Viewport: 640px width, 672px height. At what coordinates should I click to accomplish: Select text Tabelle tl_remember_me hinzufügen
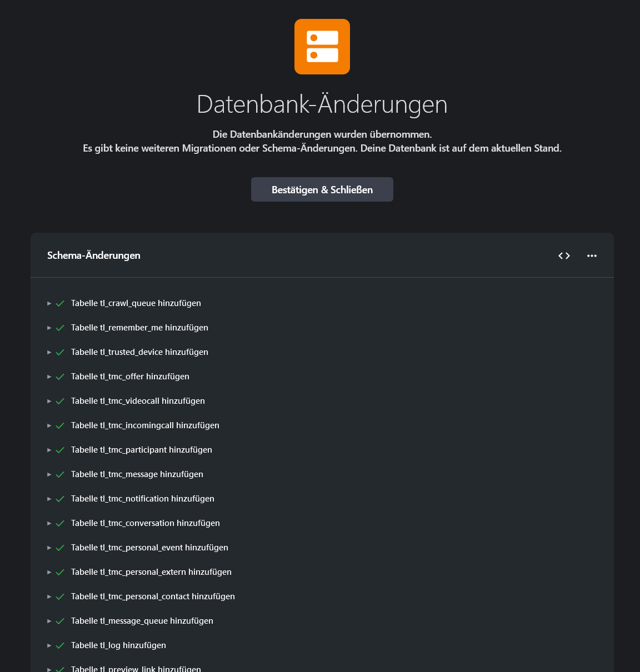[x=139, y=328]
